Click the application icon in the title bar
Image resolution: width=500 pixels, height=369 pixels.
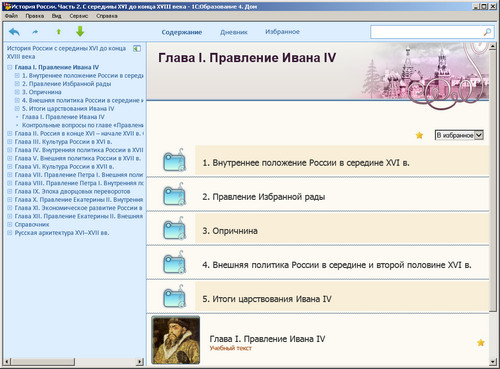point(7,6)
